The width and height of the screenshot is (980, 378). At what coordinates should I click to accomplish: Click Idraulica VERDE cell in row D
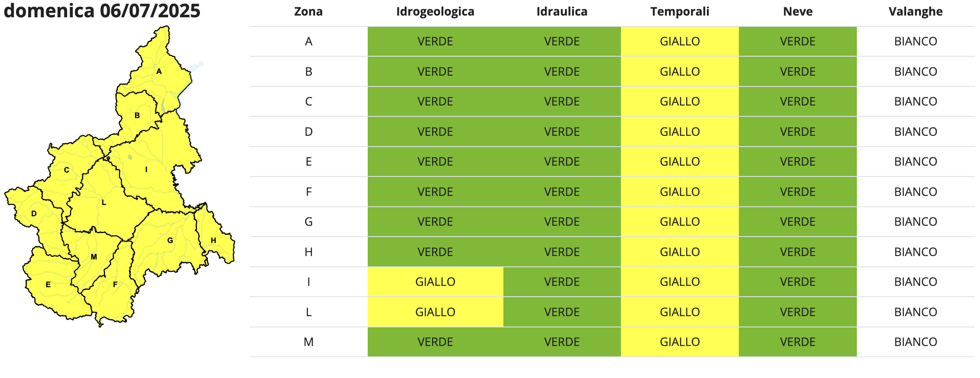click(x=562, y=131)
